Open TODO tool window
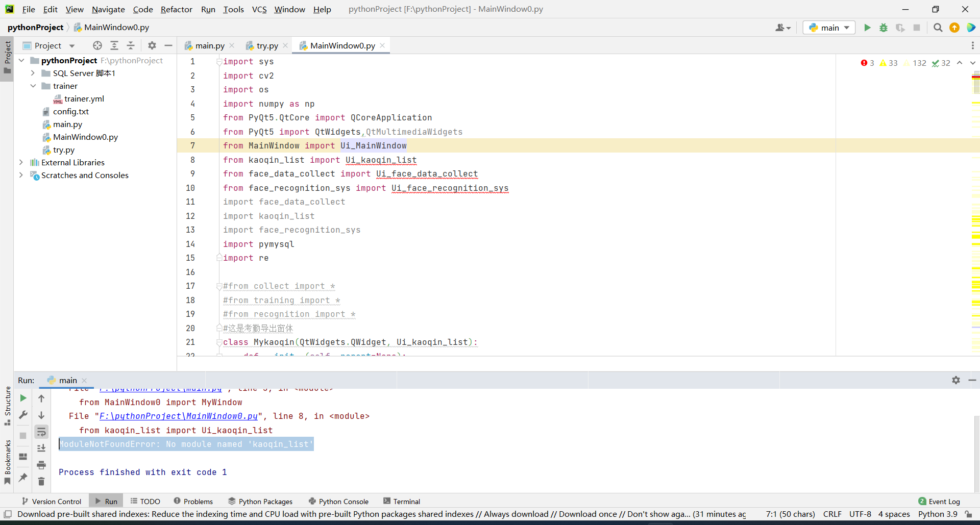This screenshot has height=525, width=980. click(145, 502)
